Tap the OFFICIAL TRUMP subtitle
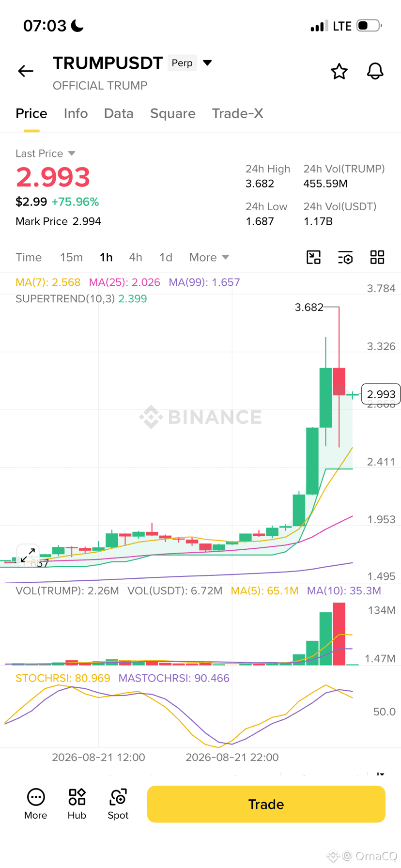The width and height of the screenshot is (401, 868). tap(100, 86)
